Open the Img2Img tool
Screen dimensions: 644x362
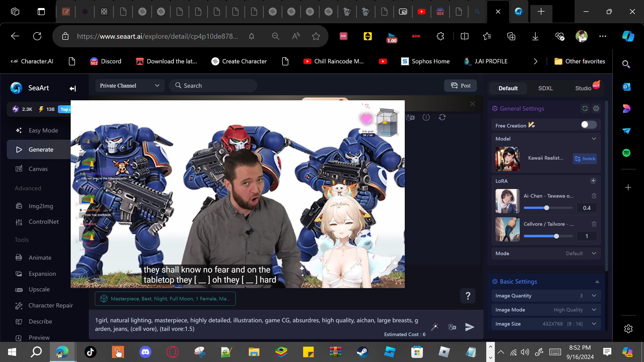click(41, 206)
